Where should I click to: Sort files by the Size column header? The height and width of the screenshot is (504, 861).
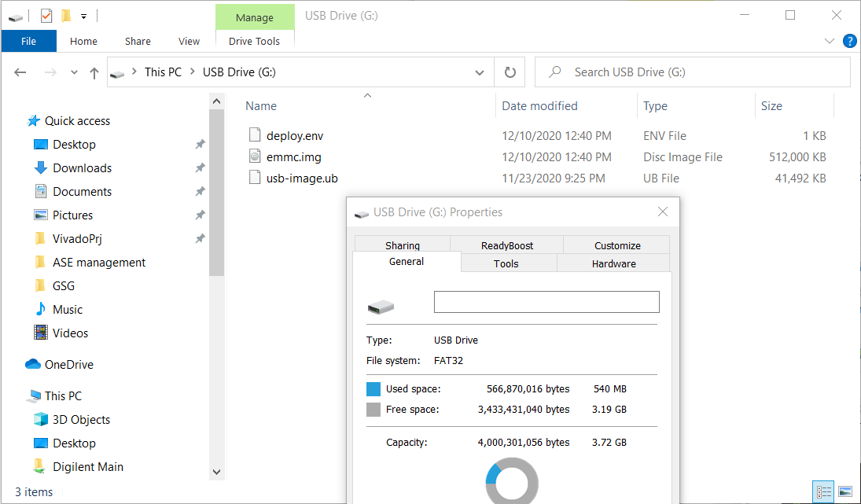(x=771, y=106)
